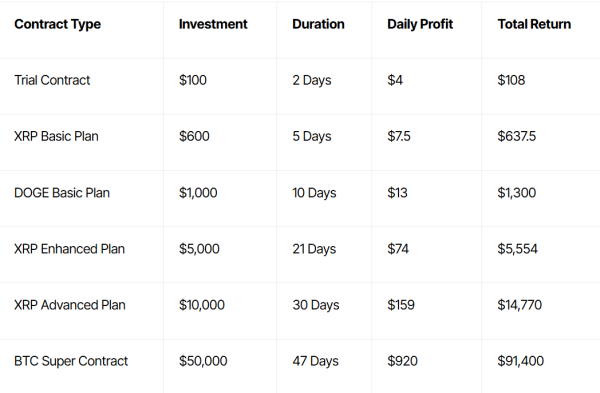This screenshot has width=600, height=393.
Task: Select the $14,770 total return cell
Action: click(x=520, y=305)
